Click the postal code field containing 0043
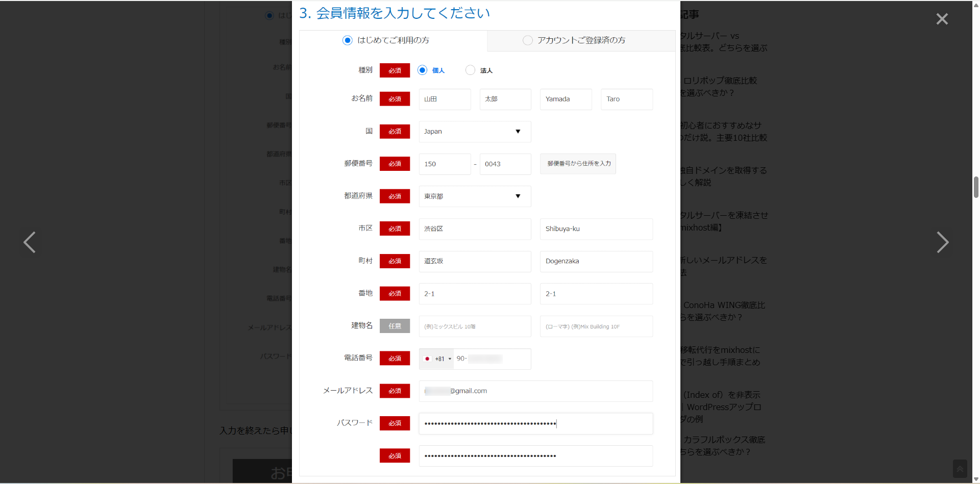 [x=505, y=164]
